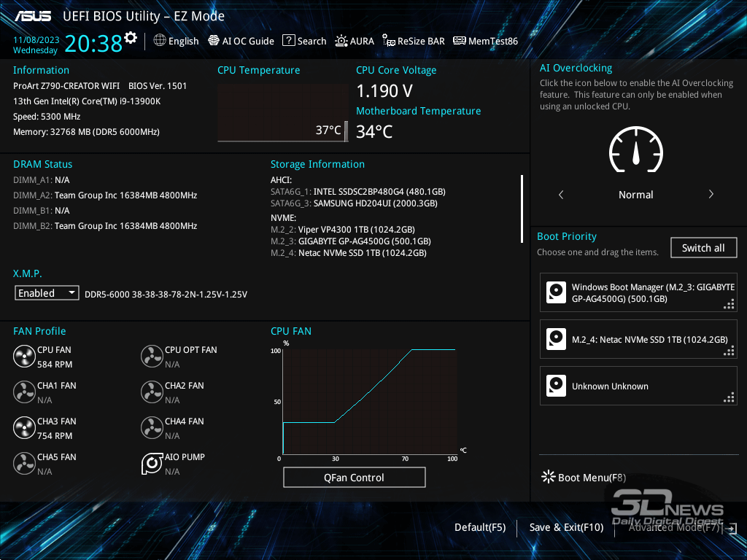The height and width of the screenshot is (560, 747).
Task: Select Windows Boot Manager boot entry
Action: pyautogui.click(x=638, y=292)
